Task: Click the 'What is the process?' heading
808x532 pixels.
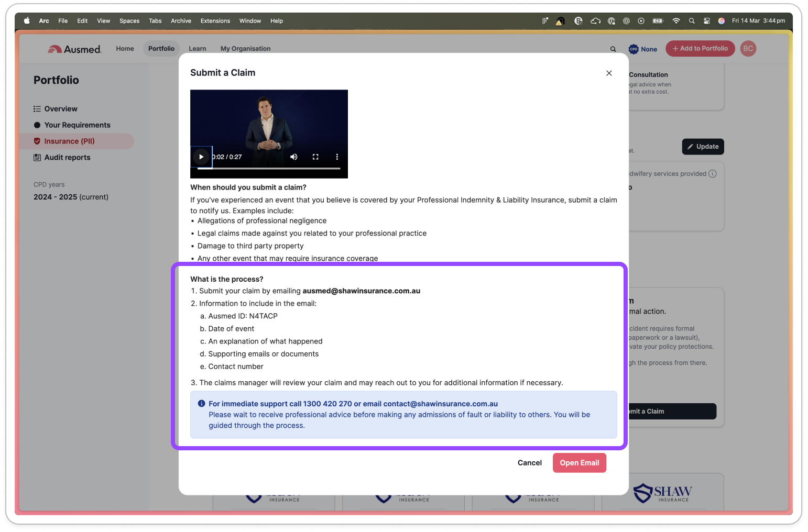Action: (227, 279)
